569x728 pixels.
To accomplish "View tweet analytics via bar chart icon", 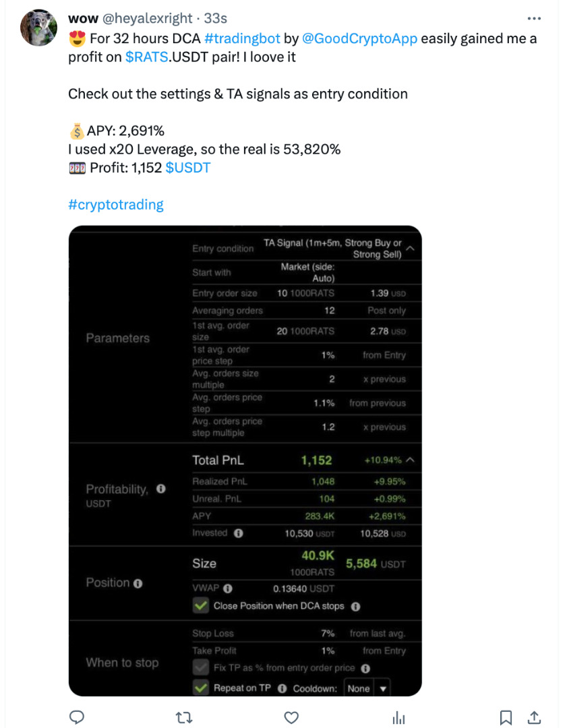I will pos(398,717).
